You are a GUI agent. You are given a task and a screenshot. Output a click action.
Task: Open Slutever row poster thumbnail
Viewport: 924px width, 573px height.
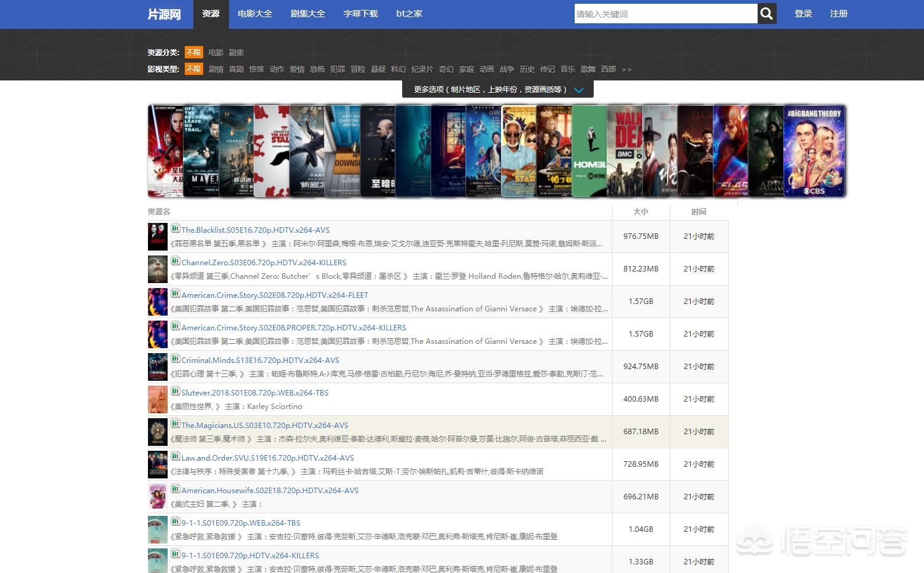tap(158, 399)
